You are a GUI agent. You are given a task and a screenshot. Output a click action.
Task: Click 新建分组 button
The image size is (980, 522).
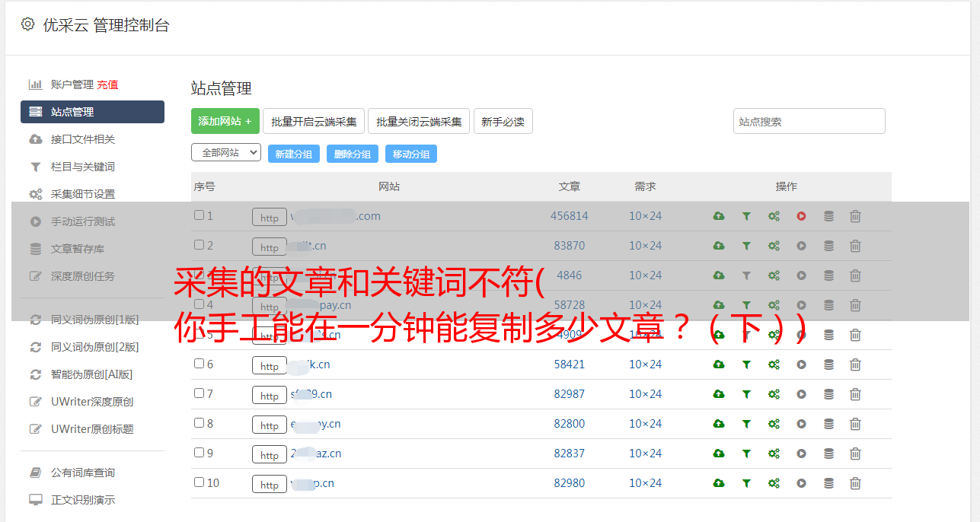coord(294,154)
